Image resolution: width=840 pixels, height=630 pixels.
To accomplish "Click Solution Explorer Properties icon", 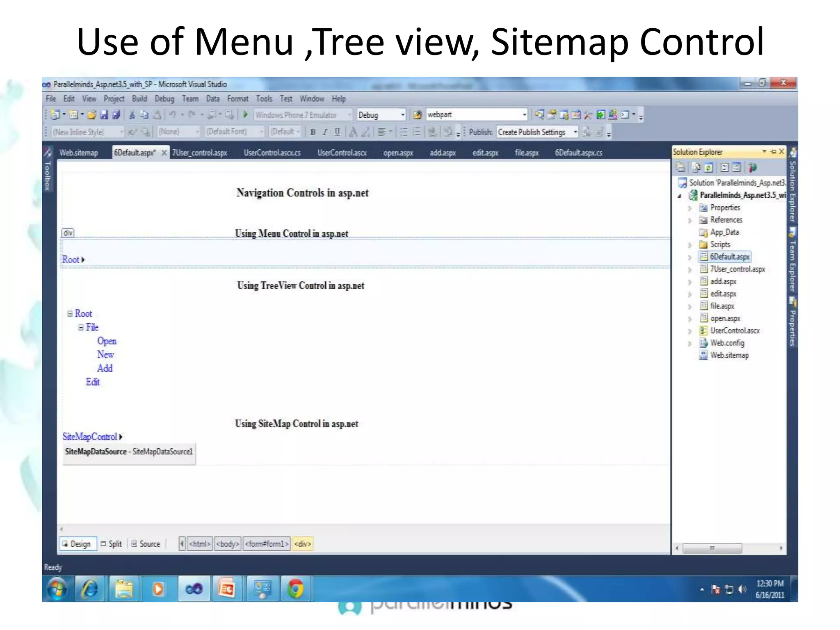I will (x=680, y=167).
